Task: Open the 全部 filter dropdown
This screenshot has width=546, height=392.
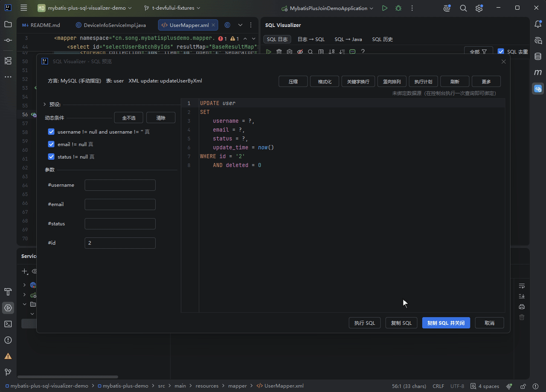Action: (478, 52)
